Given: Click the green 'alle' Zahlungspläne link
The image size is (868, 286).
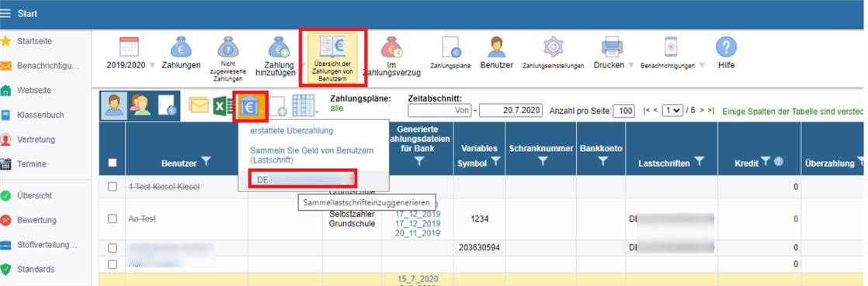Looking at the screenshot, I should click(336, 109).
